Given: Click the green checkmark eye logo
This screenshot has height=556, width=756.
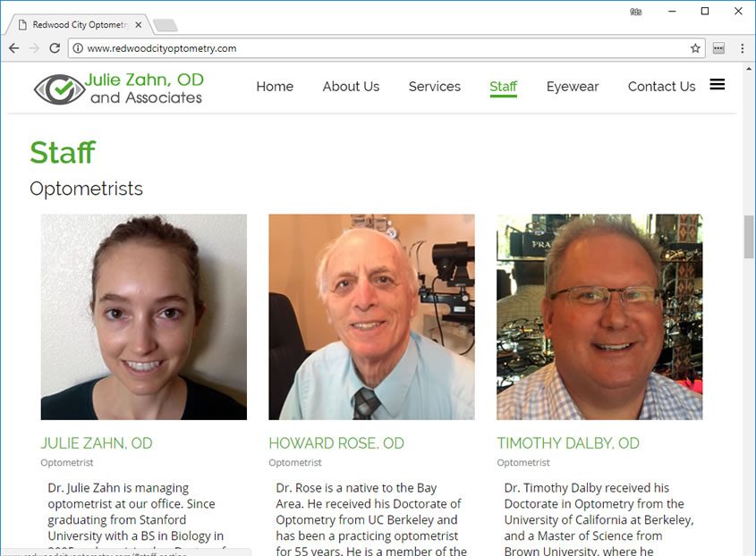Looking at the screenshot, I should tap(58, 88).
